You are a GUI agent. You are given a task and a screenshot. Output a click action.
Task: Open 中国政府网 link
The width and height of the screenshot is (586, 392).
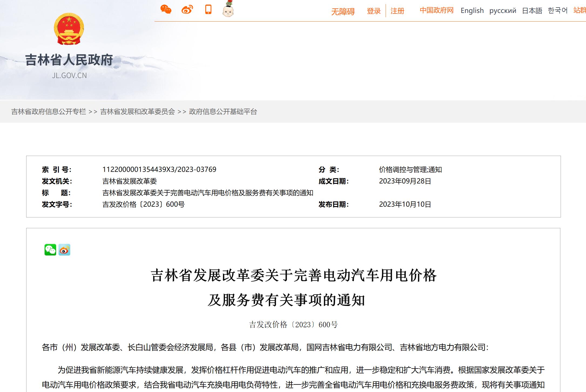point(436,10)
